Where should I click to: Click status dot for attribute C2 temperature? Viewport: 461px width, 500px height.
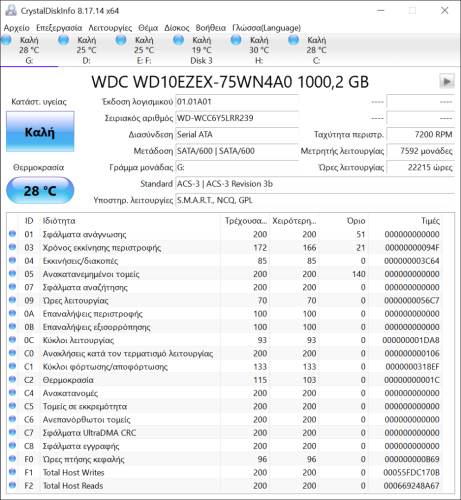click(12, 379)
